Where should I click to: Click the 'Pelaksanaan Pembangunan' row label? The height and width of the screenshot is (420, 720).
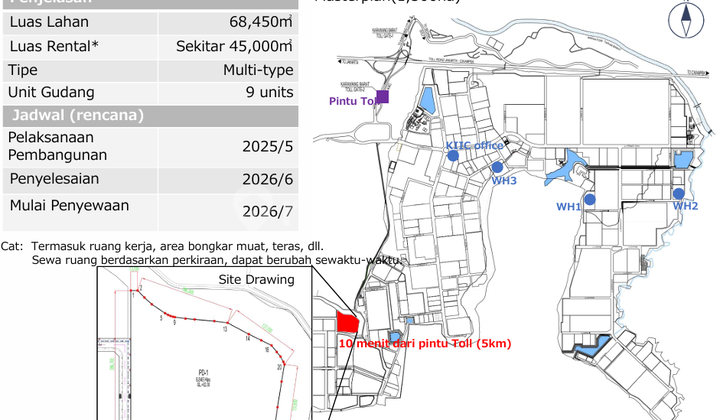pyautogui.click(x=57, y=146)
